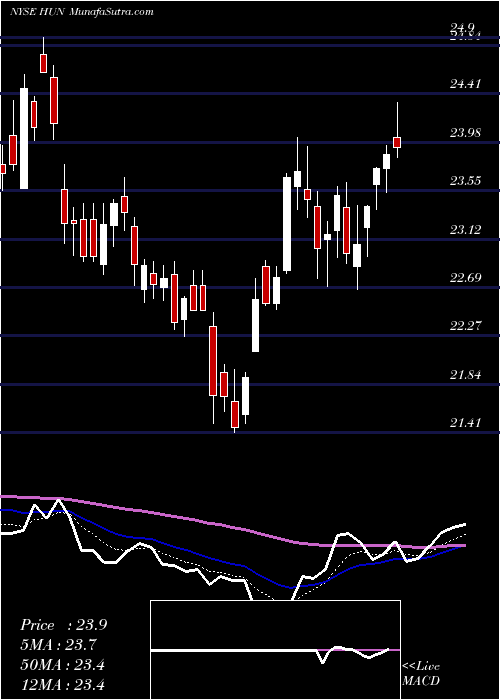Click the MACD inset chart box
Image resolution: width=500 pixels, height=700 pixels.
pos(275,650)
